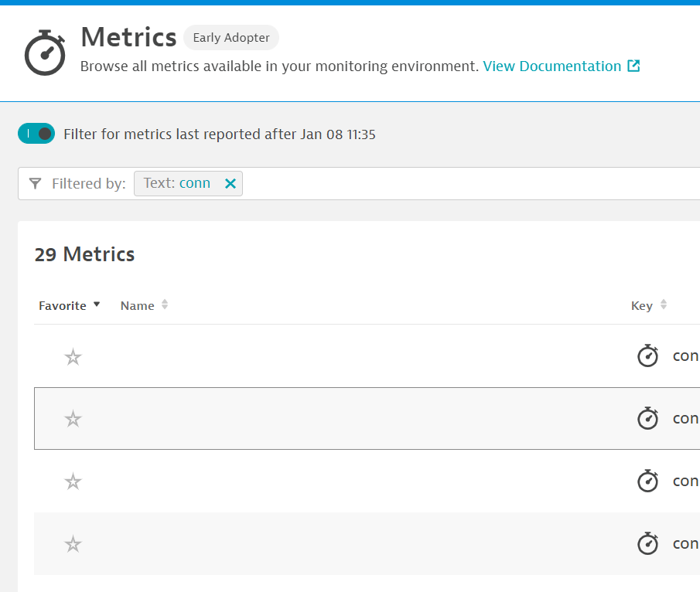The height and width of the screenshot is (592, 700).
Task: Click the 'Text: conn' filter chip
Action: pyautogui.click(x=177, y=184)
